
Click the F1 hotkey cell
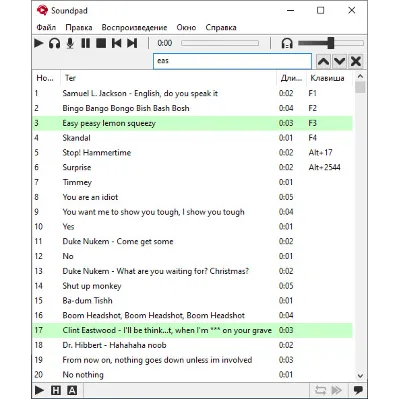coord(312,93)
